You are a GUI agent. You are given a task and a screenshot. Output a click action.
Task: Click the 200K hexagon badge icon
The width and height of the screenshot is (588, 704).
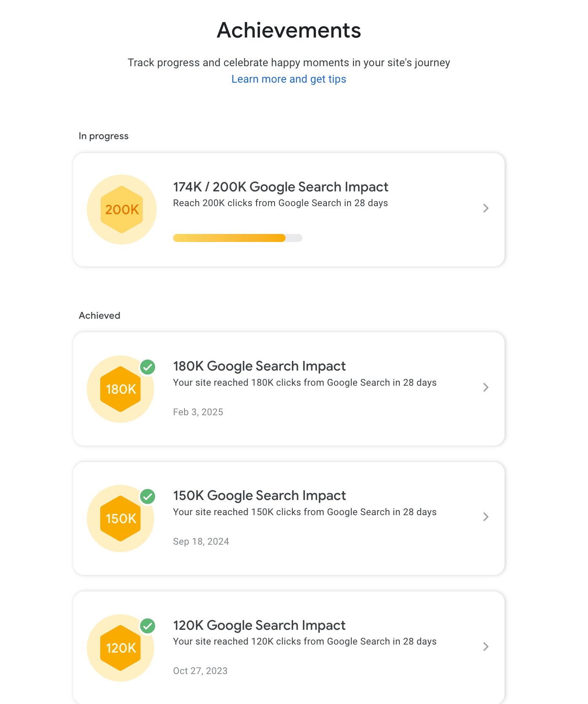tap(121, 209)
